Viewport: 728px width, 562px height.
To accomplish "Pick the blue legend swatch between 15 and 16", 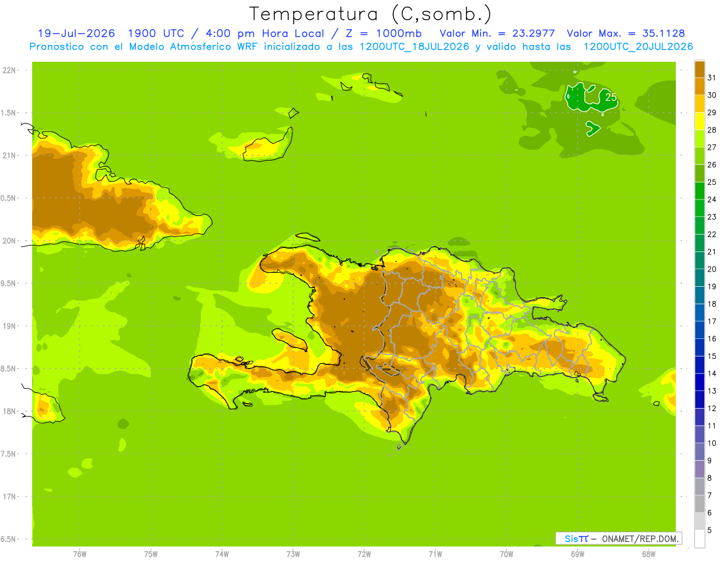I will pos(699,347).
